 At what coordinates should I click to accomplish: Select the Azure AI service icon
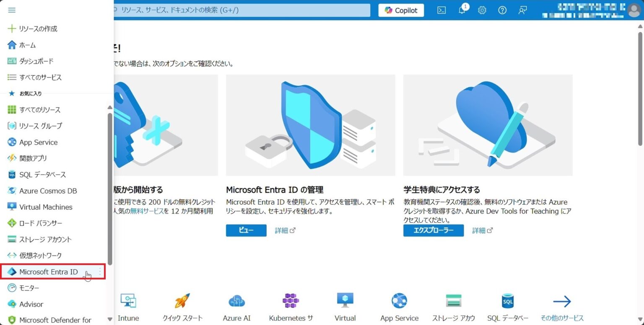click(x=236, y=301)
